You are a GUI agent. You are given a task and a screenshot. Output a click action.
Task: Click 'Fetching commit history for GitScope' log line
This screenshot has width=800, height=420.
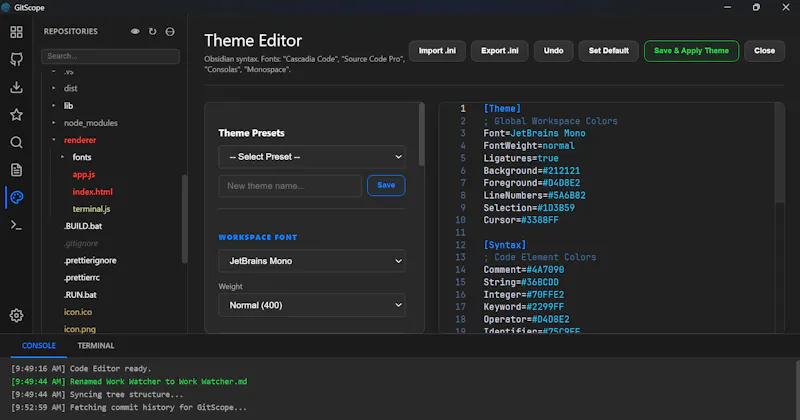[158, 407]
